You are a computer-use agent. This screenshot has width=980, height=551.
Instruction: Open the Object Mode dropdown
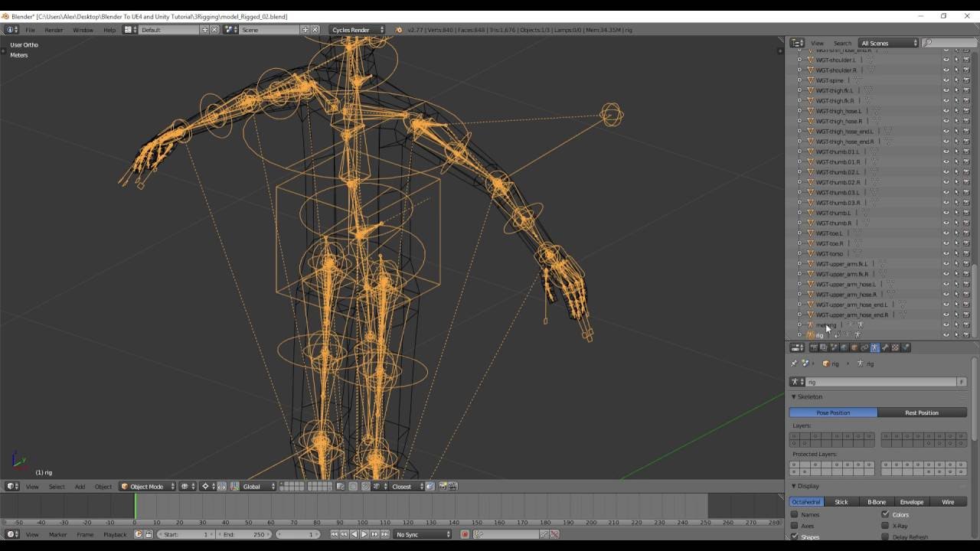(x=148, y=486)
